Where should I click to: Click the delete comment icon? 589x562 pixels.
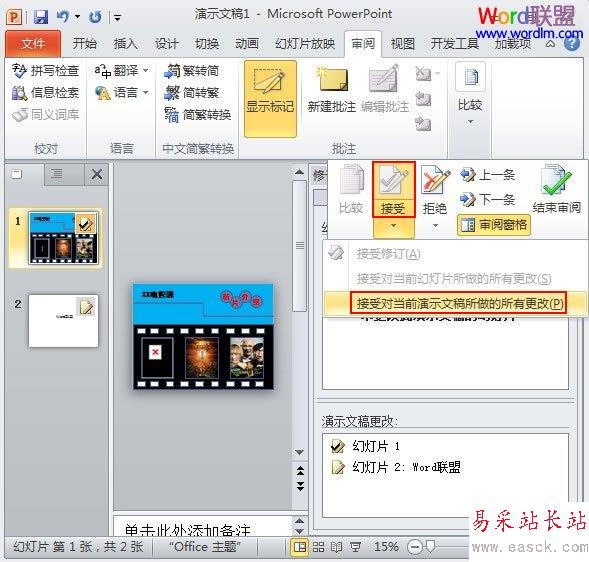[423, 74]
